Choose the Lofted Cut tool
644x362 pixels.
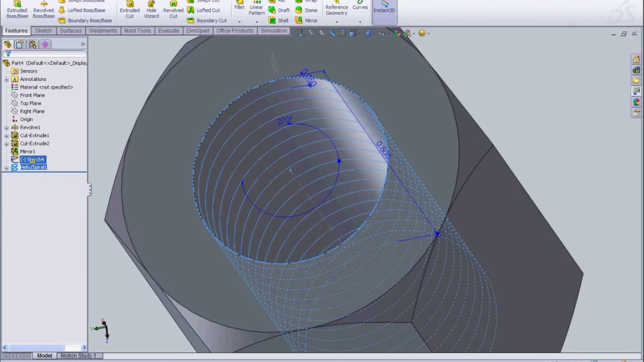(204, 10)
